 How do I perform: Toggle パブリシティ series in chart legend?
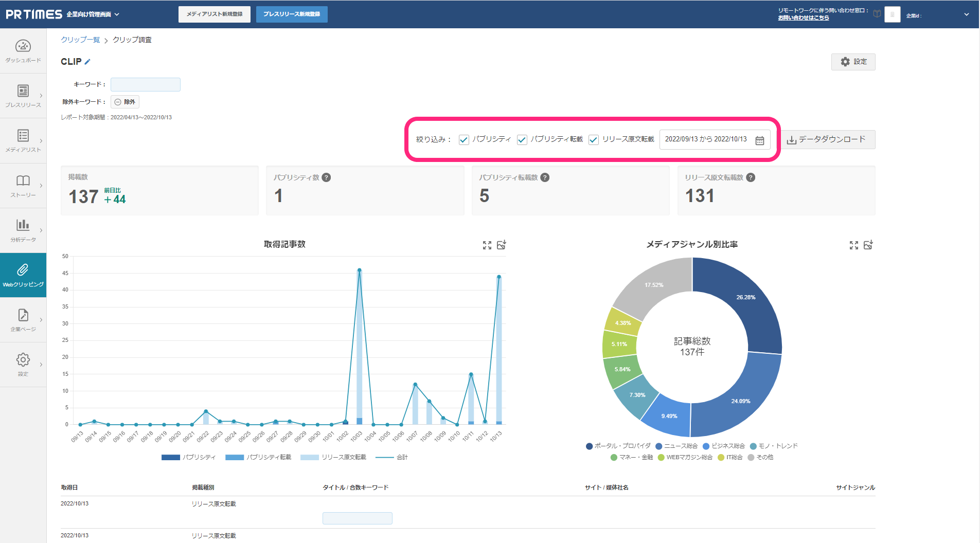(x=189, y=457)
